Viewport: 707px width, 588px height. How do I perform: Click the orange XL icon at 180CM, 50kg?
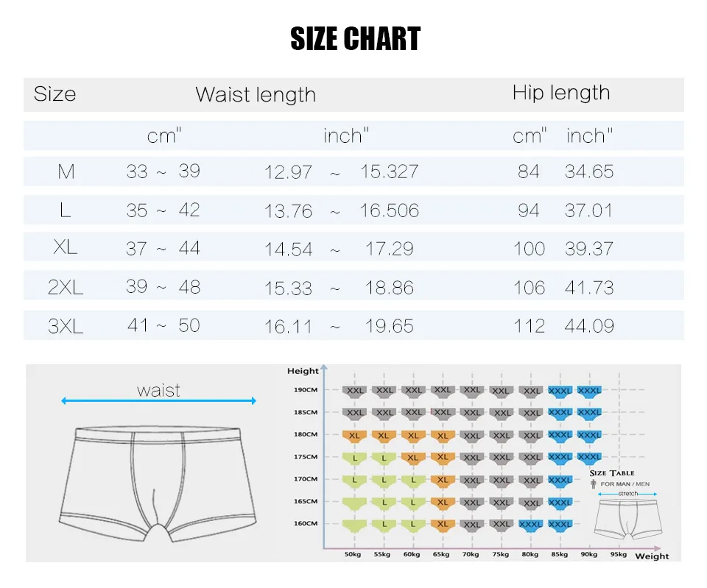tap(354, 436)
